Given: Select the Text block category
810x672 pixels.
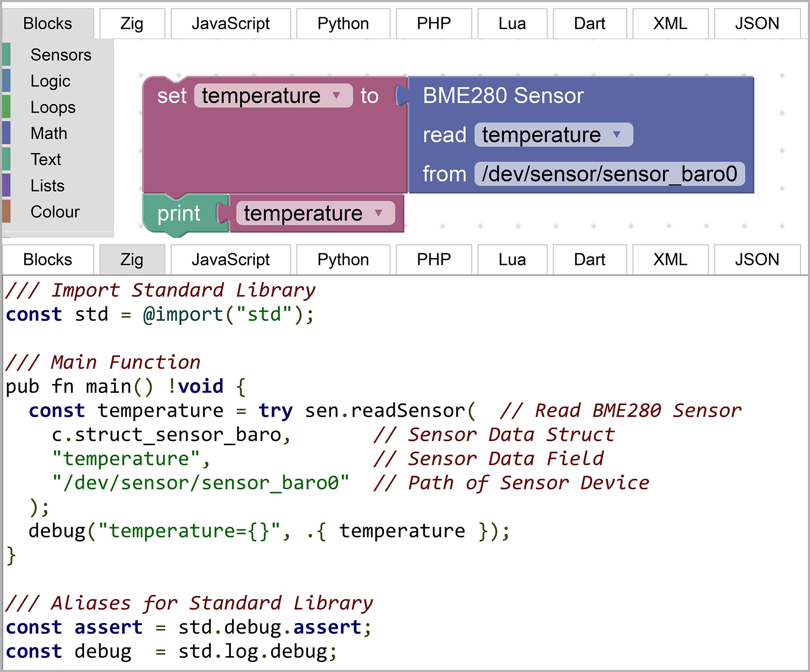Looking at the screenshot, I should tap(46, 159).
